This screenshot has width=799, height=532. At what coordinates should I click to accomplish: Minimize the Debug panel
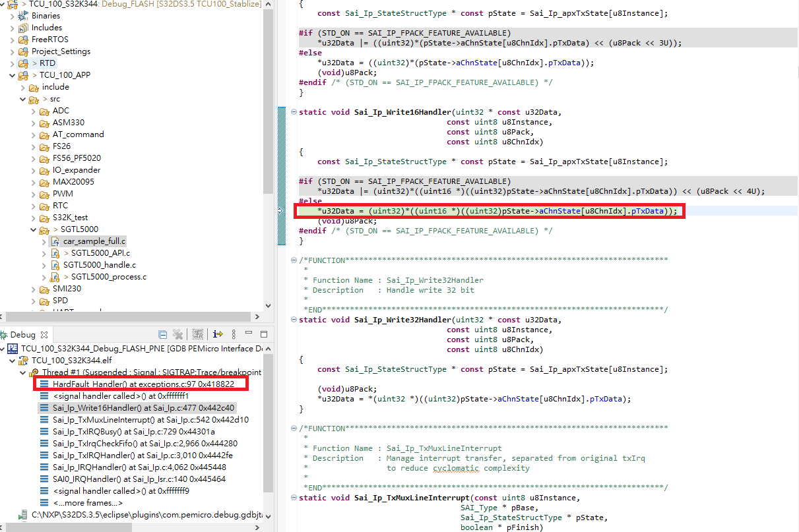point(249,334)
